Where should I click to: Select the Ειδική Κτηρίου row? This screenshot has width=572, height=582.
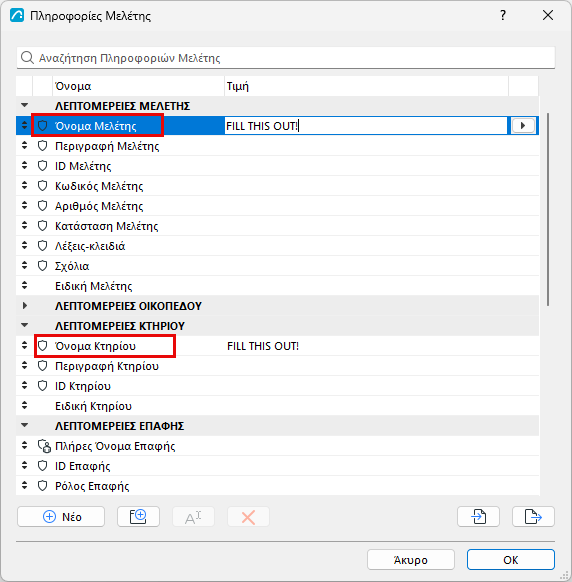pos(277,406)
